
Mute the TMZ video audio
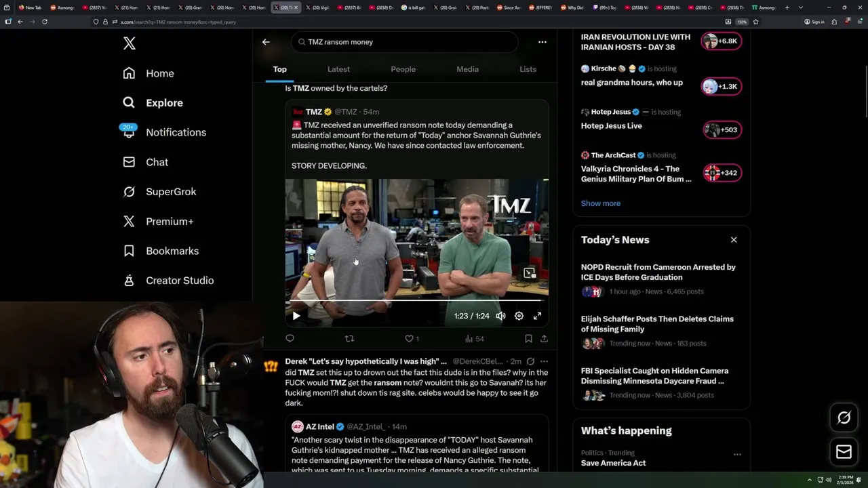500,316
